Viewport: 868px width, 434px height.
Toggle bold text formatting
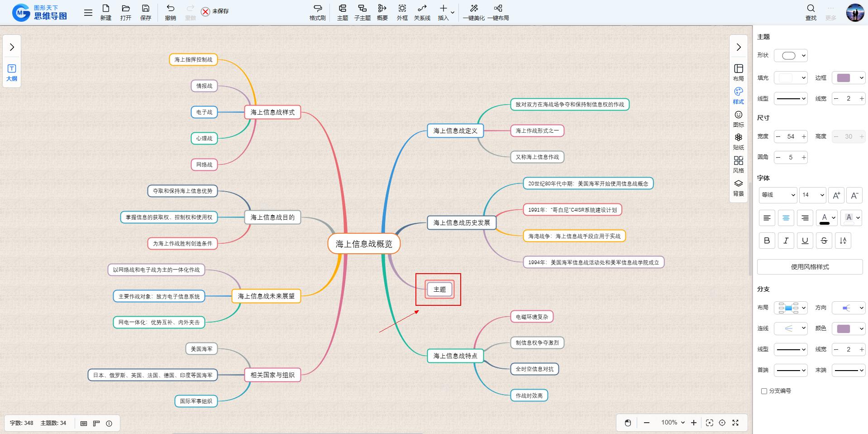tap(767, 241)
